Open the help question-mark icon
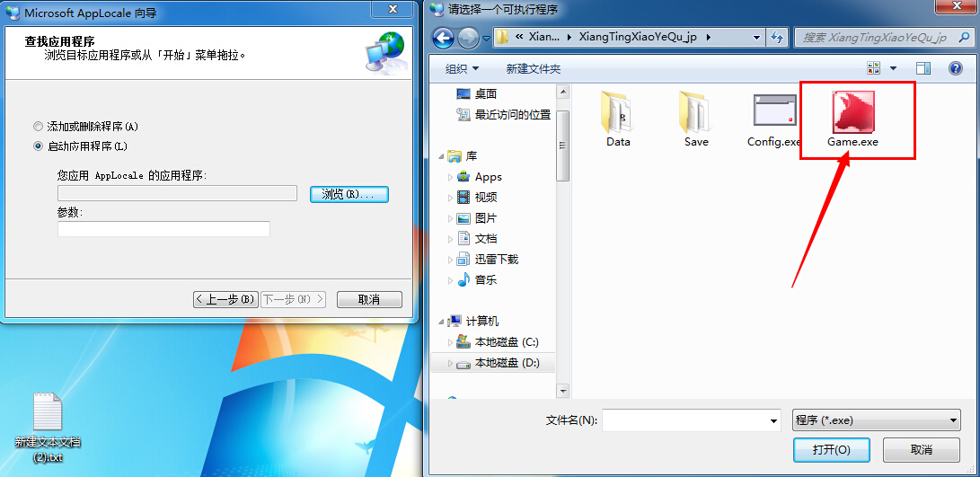 (x=956, y=68)
